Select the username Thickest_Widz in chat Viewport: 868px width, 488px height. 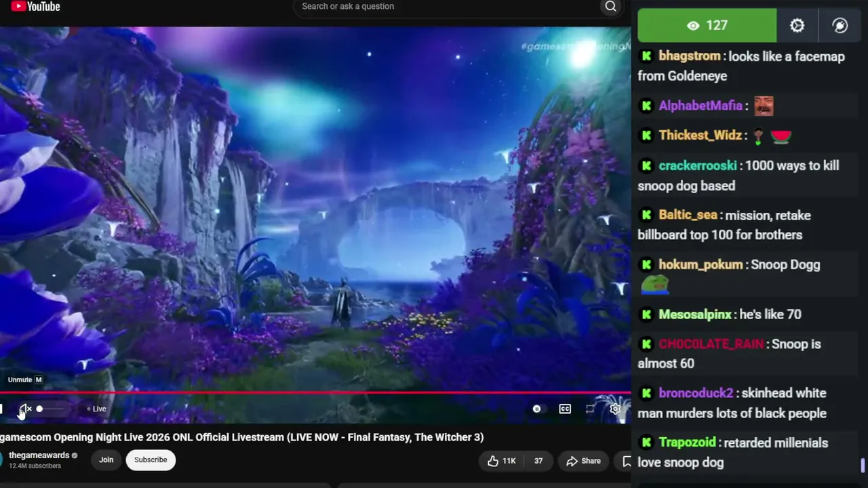tap(701, 136)
